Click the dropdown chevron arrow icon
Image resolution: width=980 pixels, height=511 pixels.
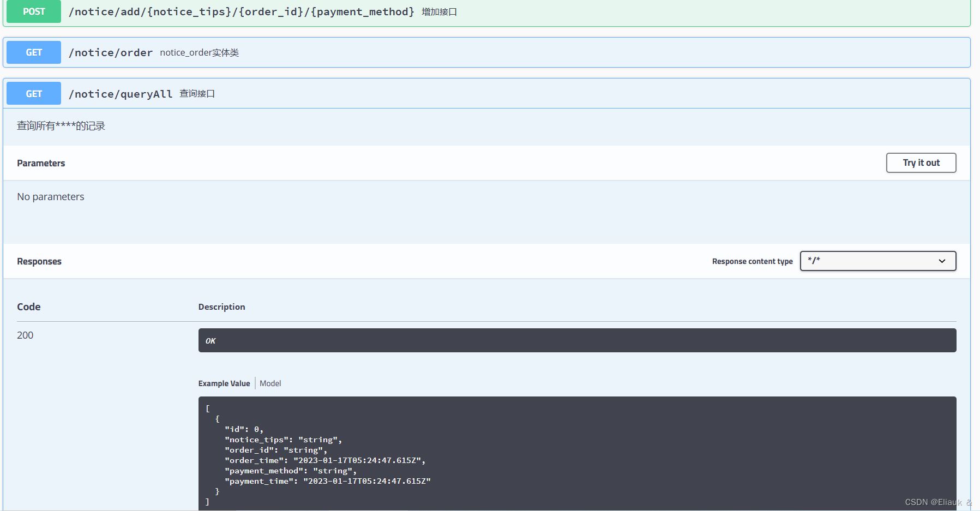click(x=942, y=261)
